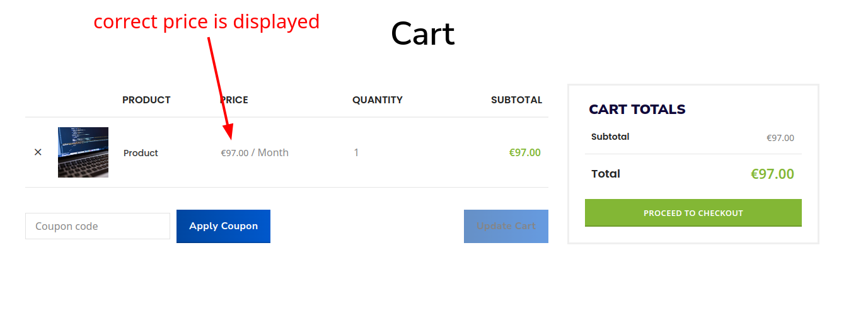Click the green €97.00 row subtotal

525,152
